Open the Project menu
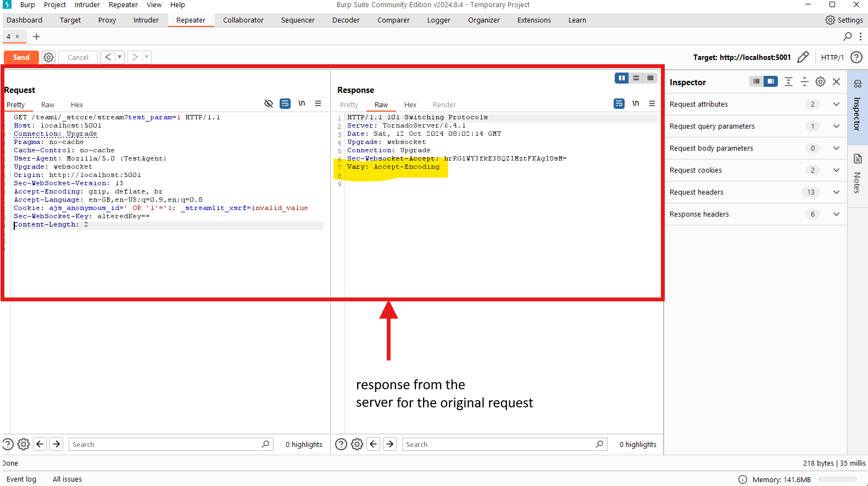 coord(55,4)
